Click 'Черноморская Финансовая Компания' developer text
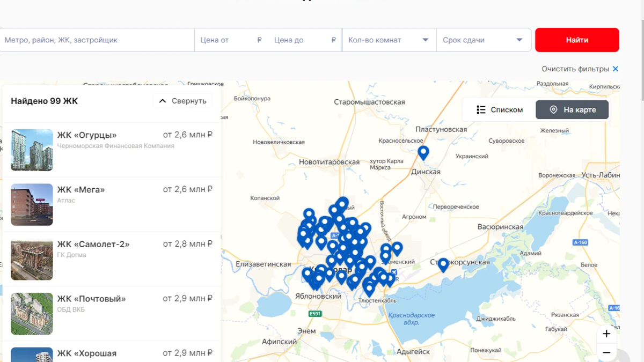 pos(116,146)
